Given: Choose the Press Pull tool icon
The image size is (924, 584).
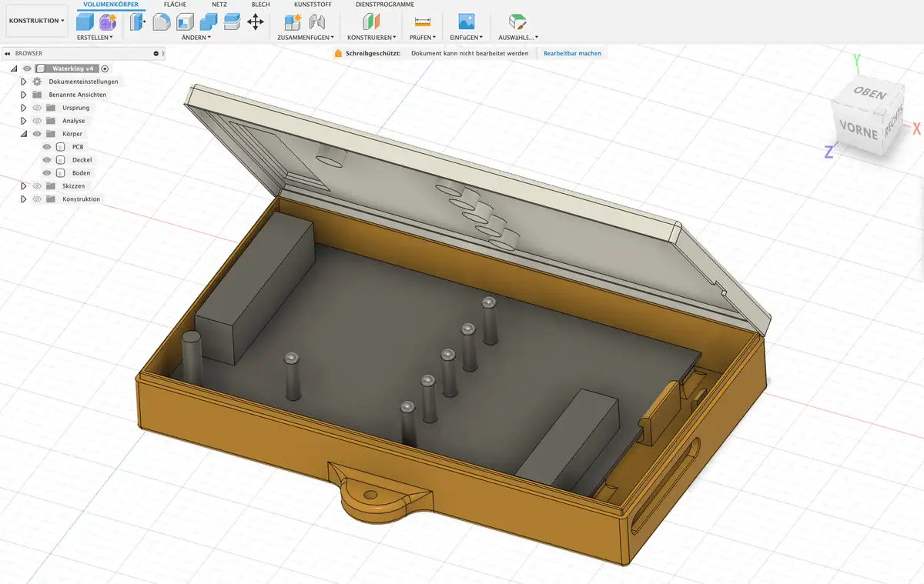Looking at the screenshot, I should pyautogui.click(x=138, y=22).
